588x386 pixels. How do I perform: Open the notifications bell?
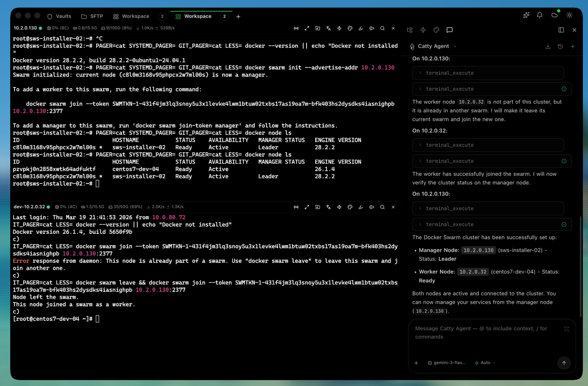coord(540,15)
